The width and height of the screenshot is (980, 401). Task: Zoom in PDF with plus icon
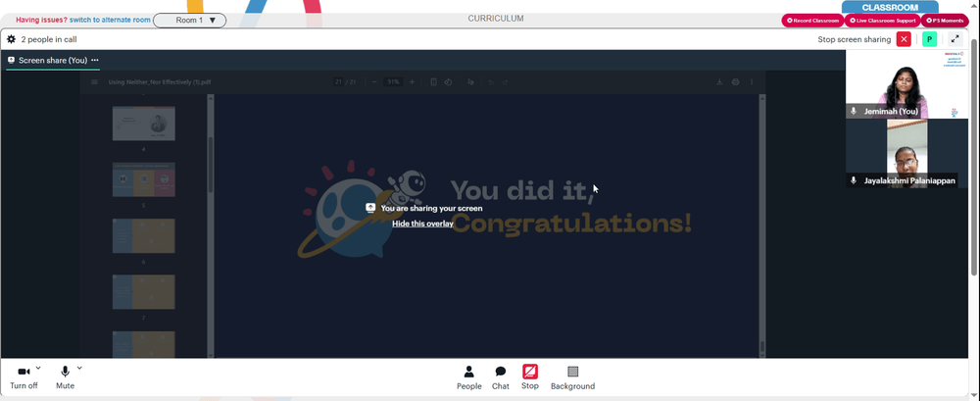(412, 82)
